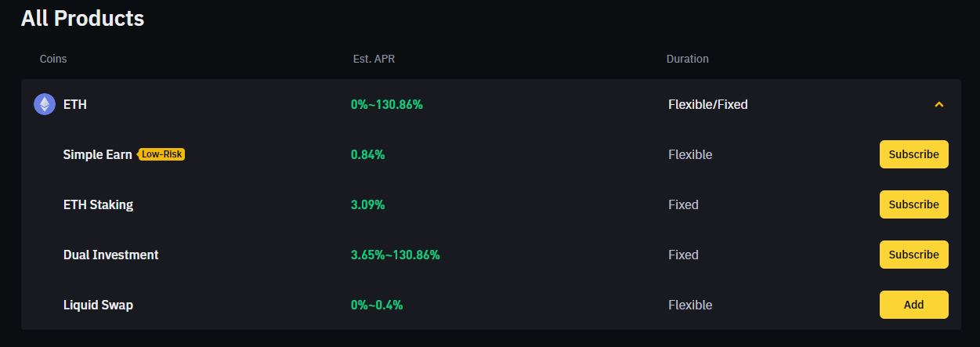Click the 0%~130.86% ETH APR range
The width and height of the screenshot is (980, 347).
[x=386, y=104]
